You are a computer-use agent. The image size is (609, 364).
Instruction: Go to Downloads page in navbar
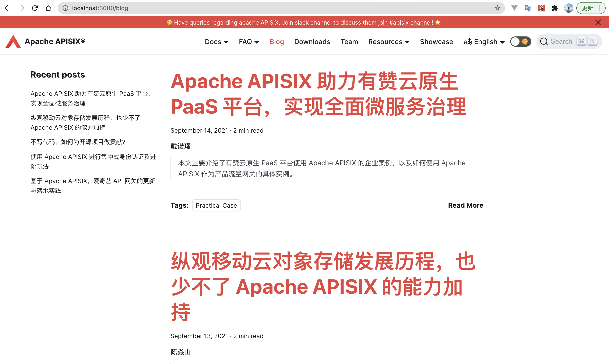tap(312, 42)
